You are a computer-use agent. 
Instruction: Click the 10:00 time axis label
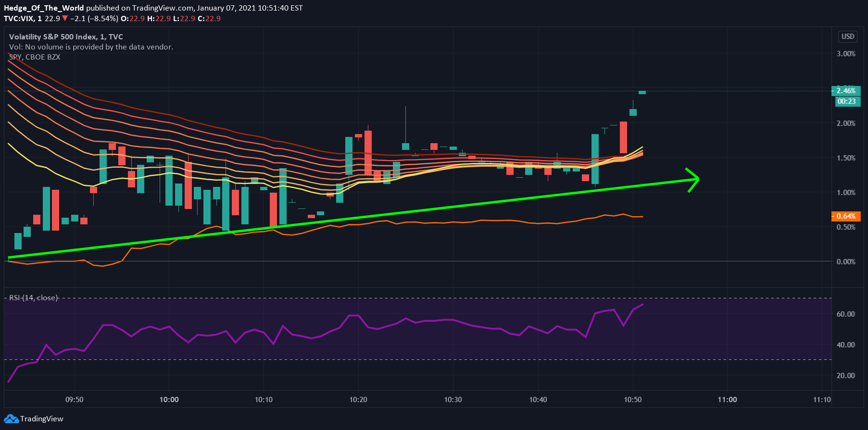pyautogui.click(x=169, y=400)
